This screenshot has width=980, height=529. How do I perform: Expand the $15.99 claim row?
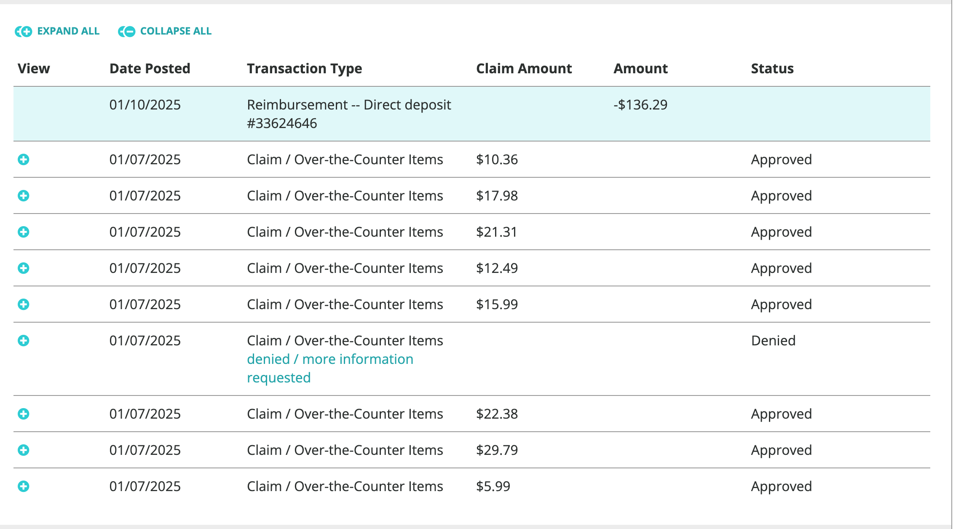click(x=24, y=305)
